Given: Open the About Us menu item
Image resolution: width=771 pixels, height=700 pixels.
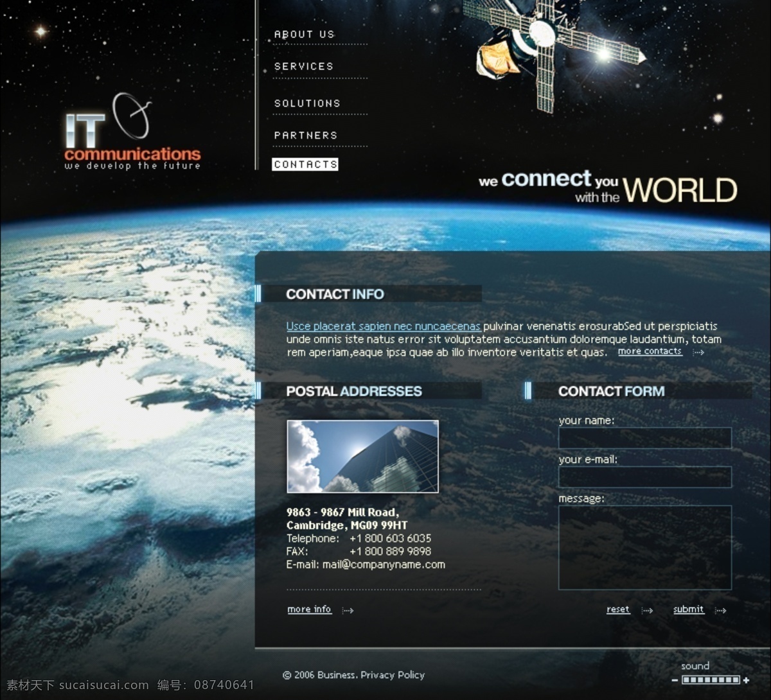Looking at the screenshot, I should pyautogui.click(x=304, y=34).
